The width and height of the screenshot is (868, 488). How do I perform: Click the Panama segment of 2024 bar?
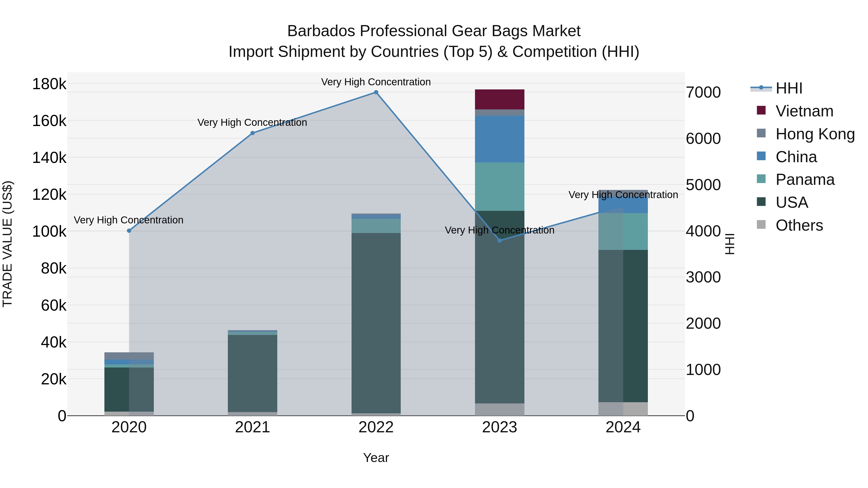tap(623, 231)
